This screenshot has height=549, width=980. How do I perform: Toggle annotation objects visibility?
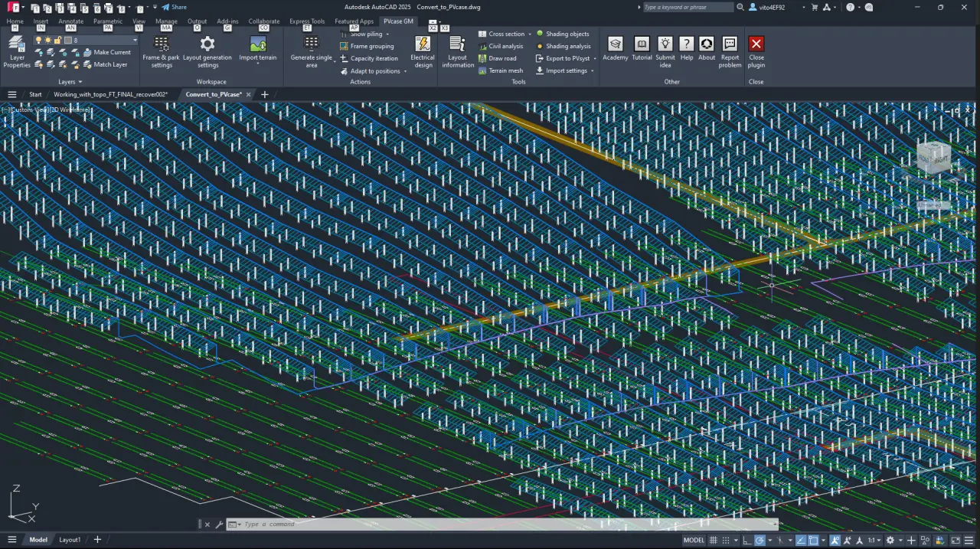pos(835,540)
